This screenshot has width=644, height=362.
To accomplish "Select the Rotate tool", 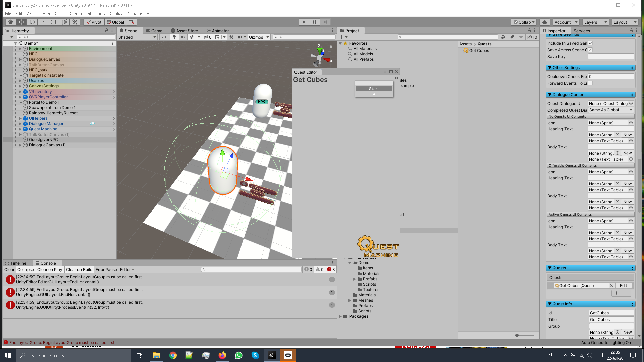I will (x=32, y=22).
